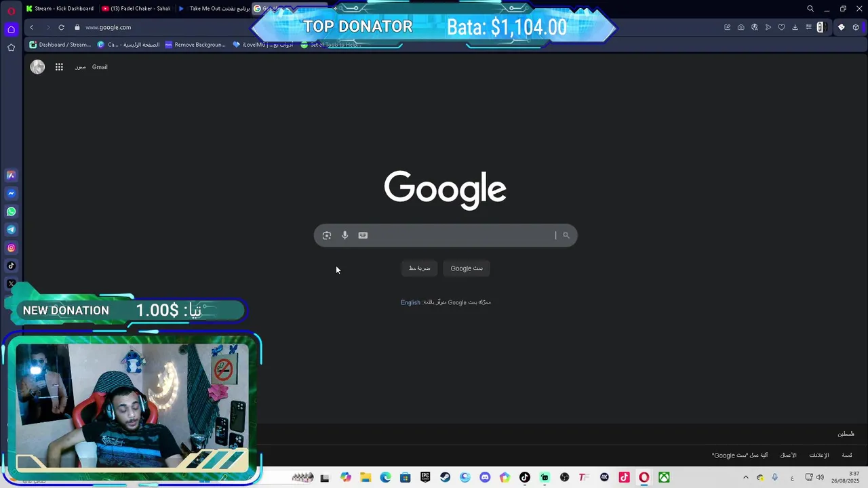The height and width of the screenshot is (488, 868).
Task: Open the Opera tab search magnifier
Action: (x=810, y=9)
